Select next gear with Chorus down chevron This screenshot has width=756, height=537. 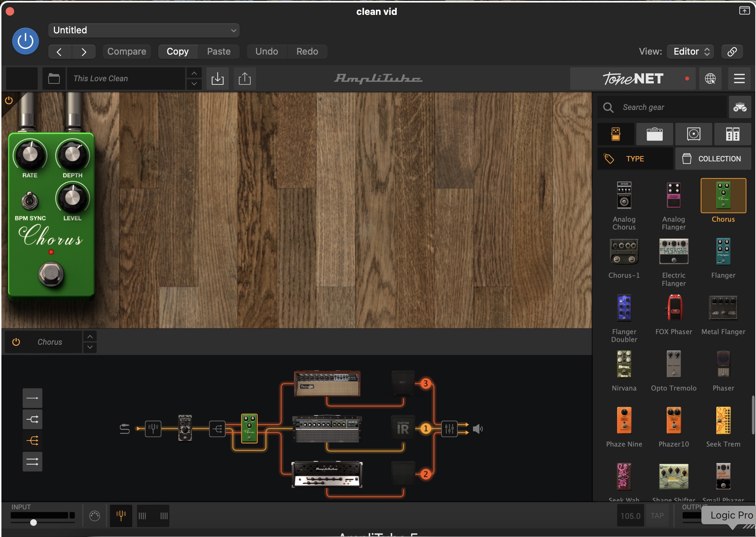pos(90,347)
